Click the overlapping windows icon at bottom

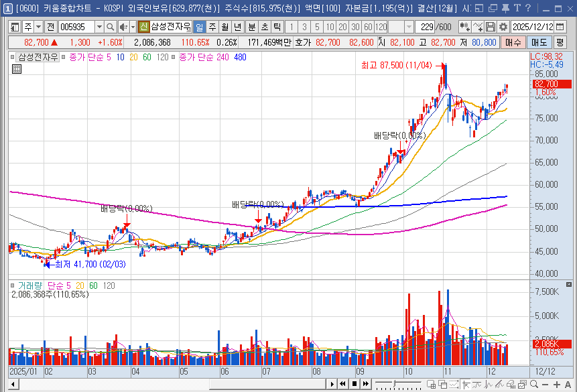[443, 384]
